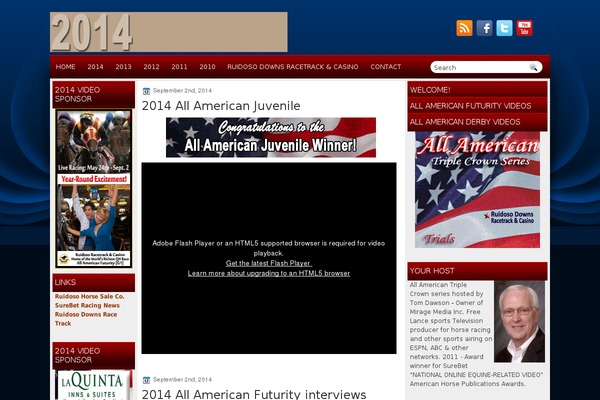Open the RSS feed icon
This screenshot has height=400, width=600.
tap(464, 28)
